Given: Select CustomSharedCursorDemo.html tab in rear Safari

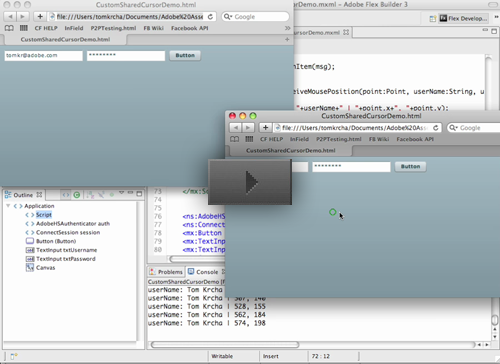Looking at the screenshot, I should tap(65, 39).
